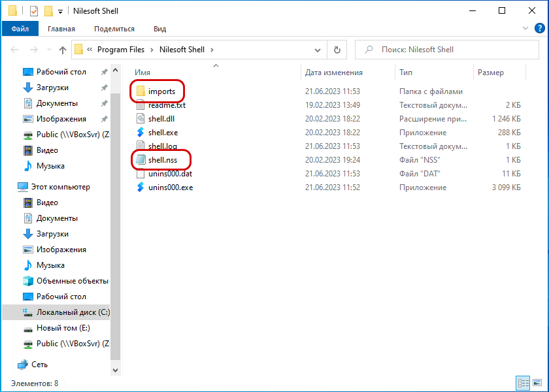The height and width of the screenshot is (392, 549).
Task: Open the address bar history dropdown
Action: coord(318,50)
